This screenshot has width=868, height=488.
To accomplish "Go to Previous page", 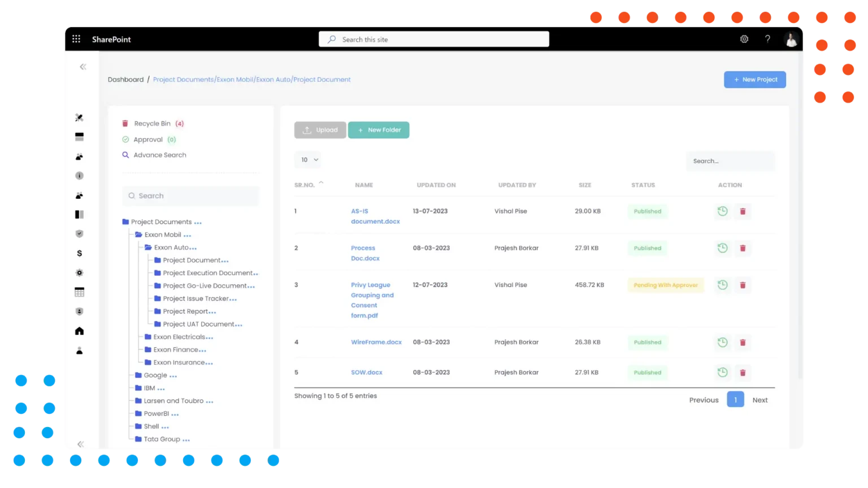I will click(x=704, y=400).
